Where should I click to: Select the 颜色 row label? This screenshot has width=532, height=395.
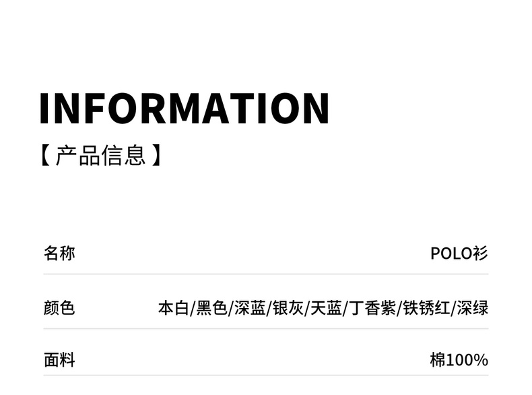click(x=59, y=309)
